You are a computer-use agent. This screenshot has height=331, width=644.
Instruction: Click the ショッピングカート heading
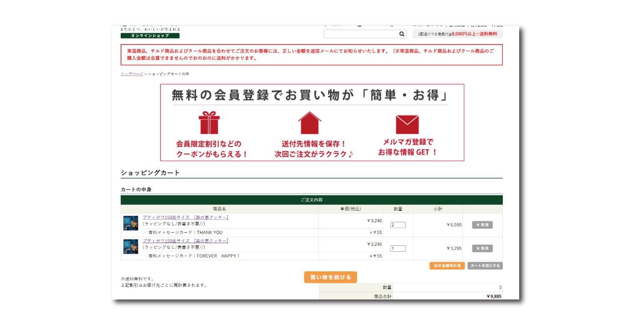(x=150, y=173)
